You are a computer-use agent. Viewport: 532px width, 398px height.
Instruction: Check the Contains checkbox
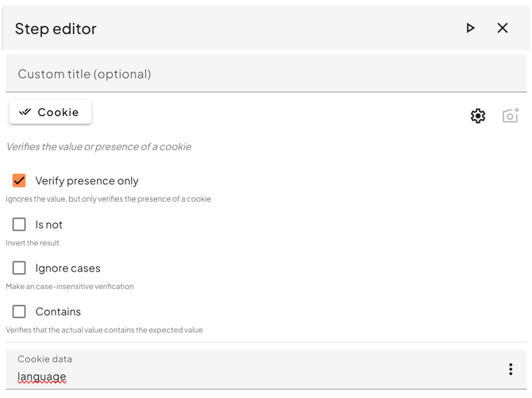click(19, 311)
